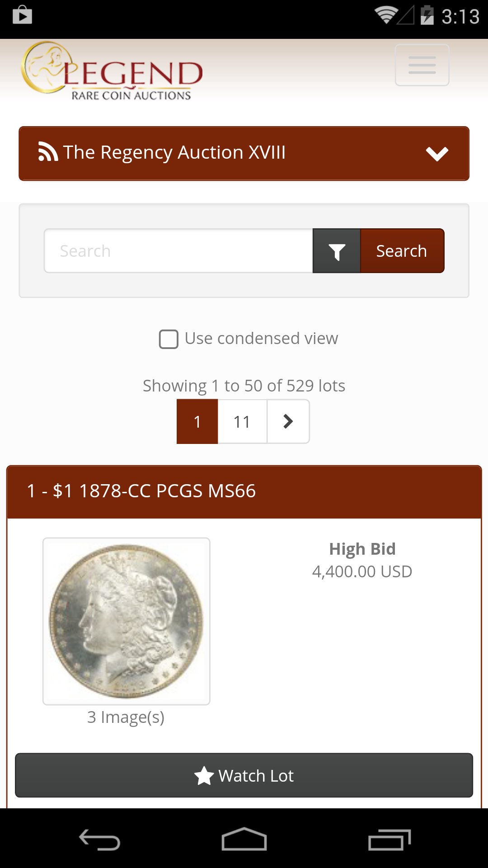Click the star icon on Watch Lot button

coord(205,775)
